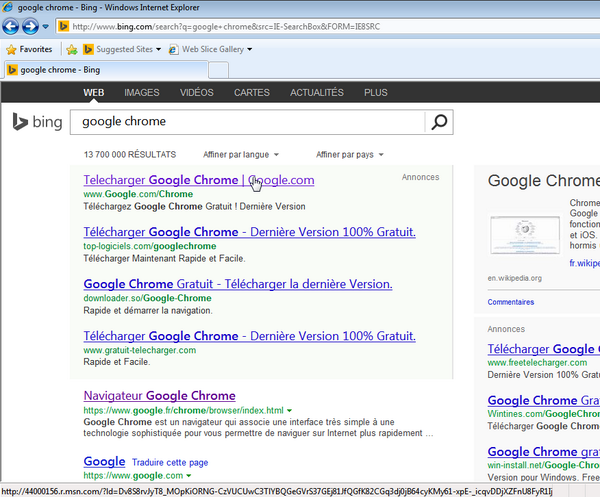Screen dimensions: 600x497
Task: Click 'en.wikipedia.org' source text
Action: pyautogui.click(x=514, y=278)
